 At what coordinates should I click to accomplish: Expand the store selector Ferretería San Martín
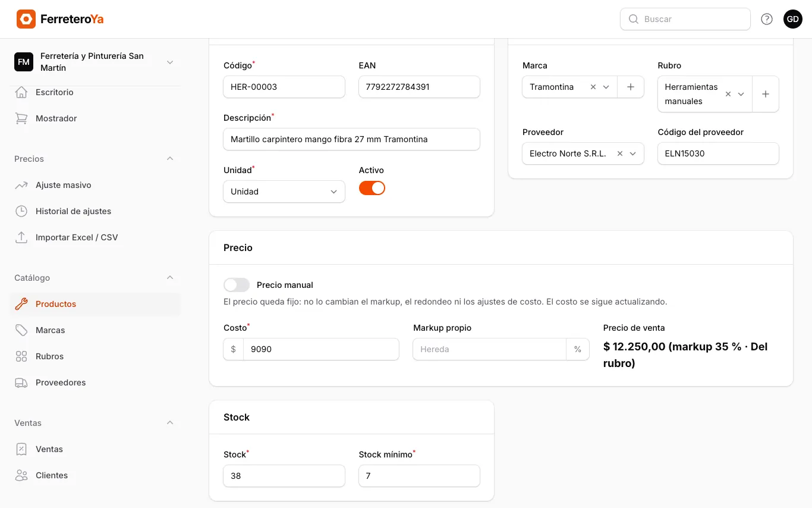[95, 62]
